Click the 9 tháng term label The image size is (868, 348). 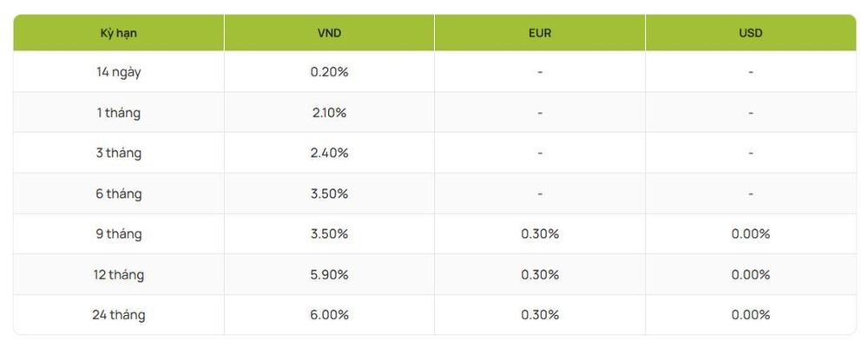(x=118, y=234)
